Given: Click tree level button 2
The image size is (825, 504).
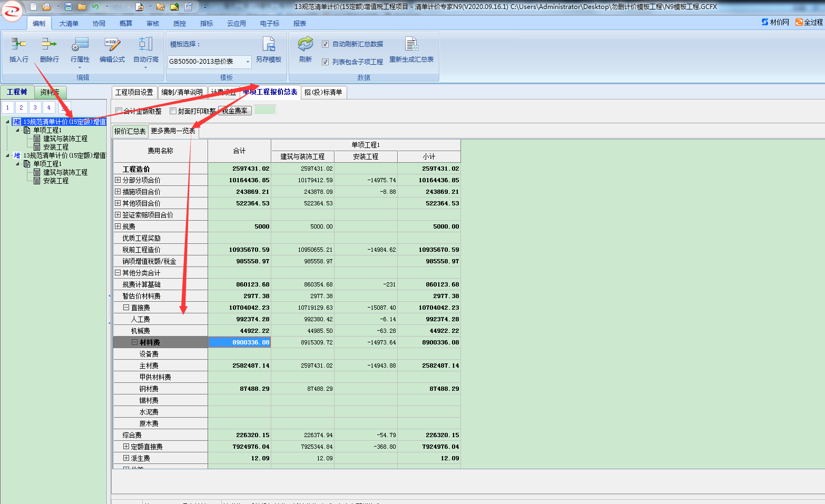Looking at the screenshot, I should 21,107.
